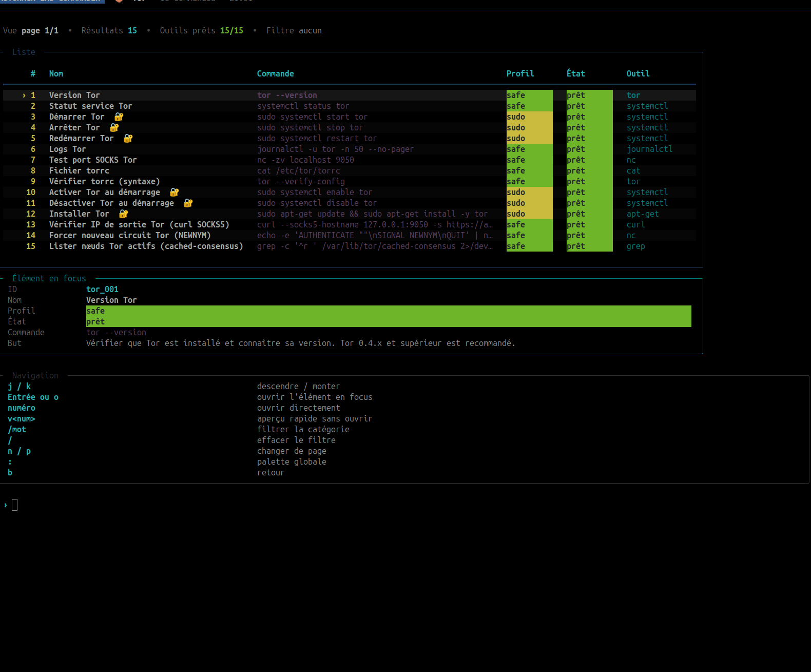Select the Logs Tor entry
Image resolution: width=811 pixels, height=672 pixels.
point(350,149)
